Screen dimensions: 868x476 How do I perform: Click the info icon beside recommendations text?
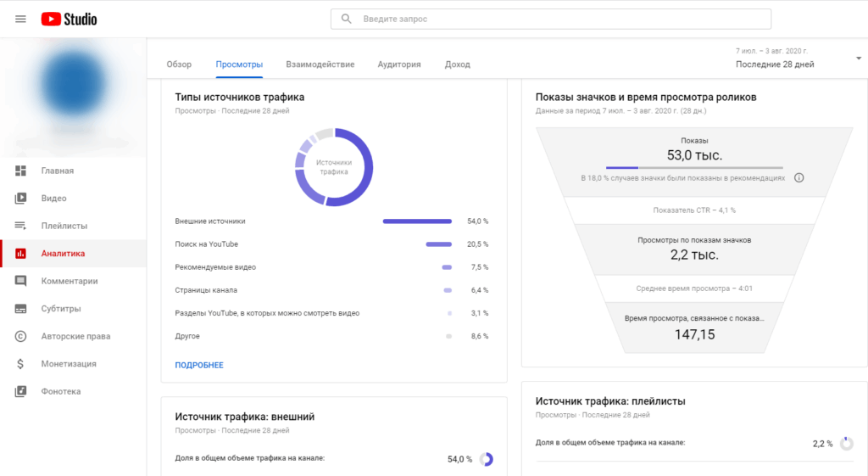[798, 178]
